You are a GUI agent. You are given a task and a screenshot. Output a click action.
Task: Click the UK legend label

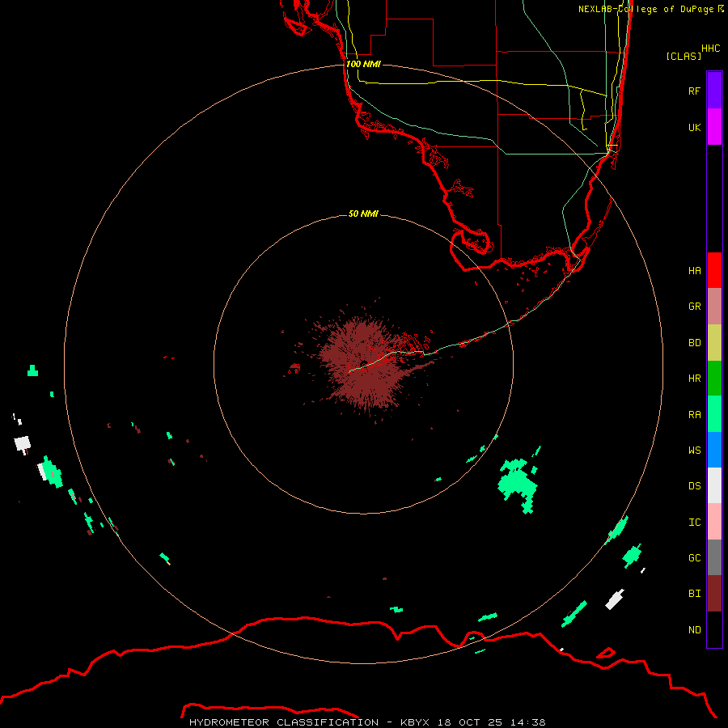(694, 127)
